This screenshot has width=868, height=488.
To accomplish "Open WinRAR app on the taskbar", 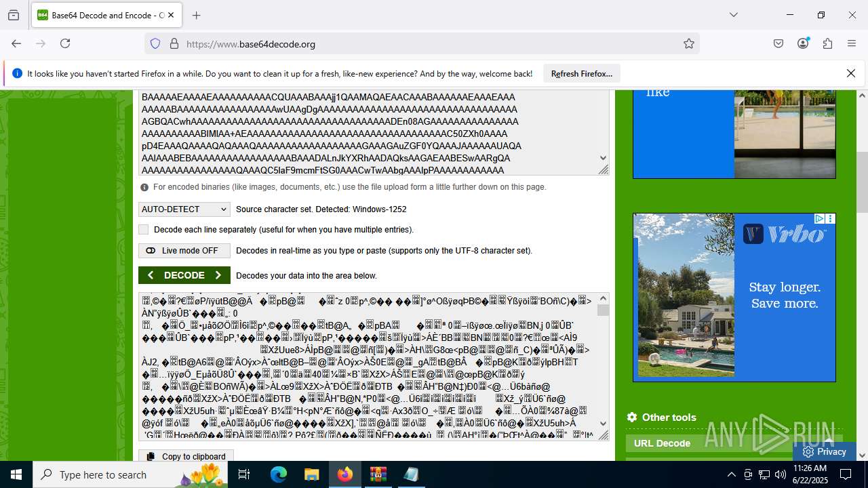I will (378, 474).
